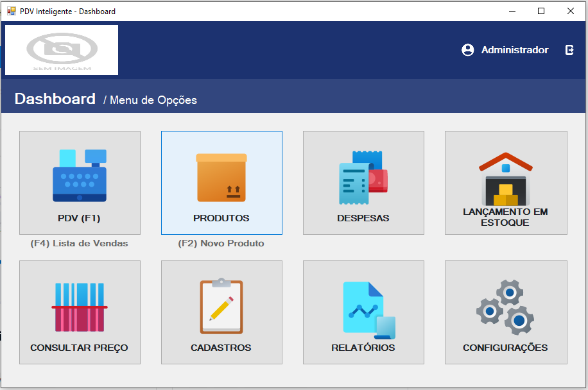Click the (F2) Novo Produto shortcut
The width and height of the screenshot is (588, 390).
pyautogui.click(x=221, y=244)
